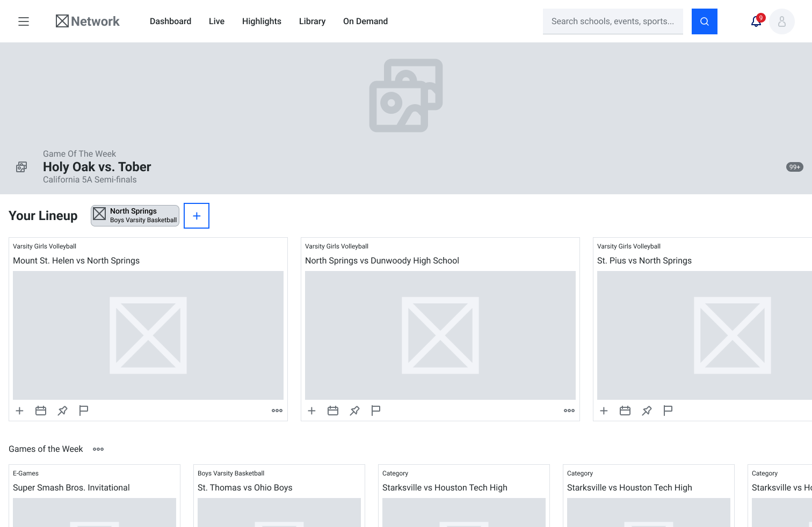Viewport: 812px width, 527px height.
Task: Go to the Dashboard tab
Action: coord(170,21)
